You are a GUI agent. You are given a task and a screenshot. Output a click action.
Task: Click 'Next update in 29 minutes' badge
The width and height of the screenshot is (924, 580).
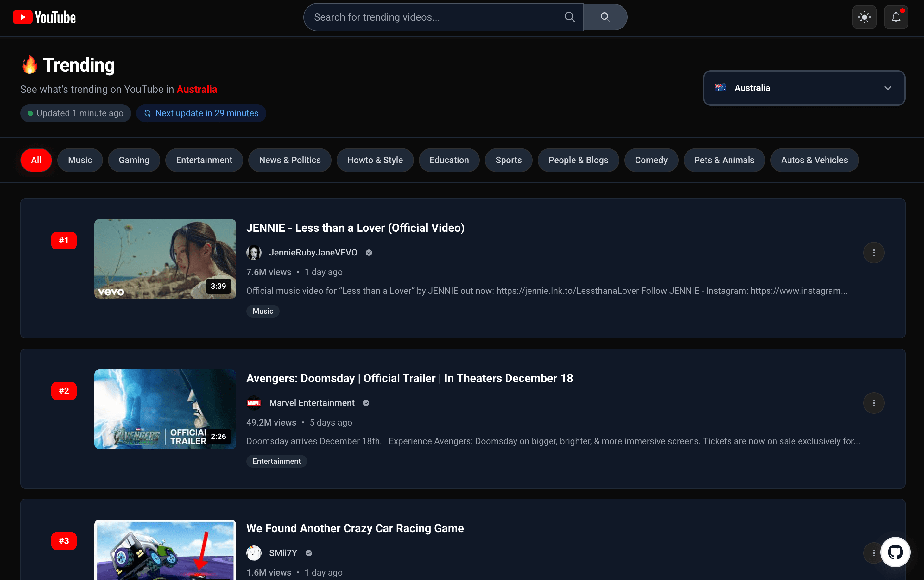point(201,113)
